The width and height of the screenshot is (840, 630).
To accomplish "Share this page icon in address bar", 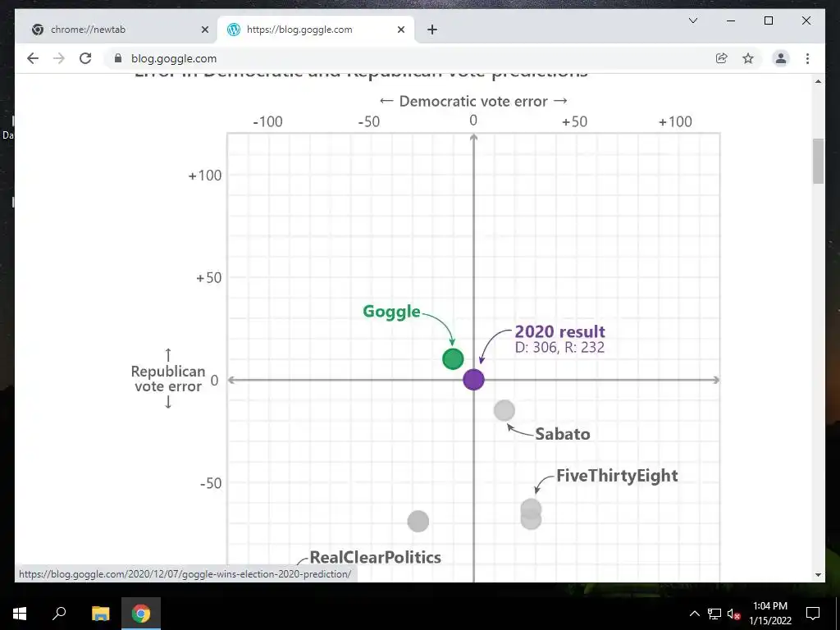I will click(x=722, y=58).
